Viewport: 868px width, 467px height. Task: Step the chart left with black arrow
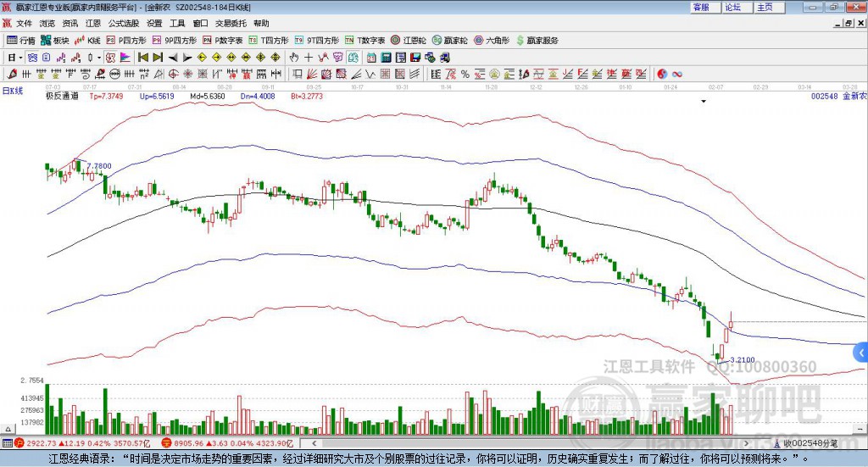click(173, 58)
